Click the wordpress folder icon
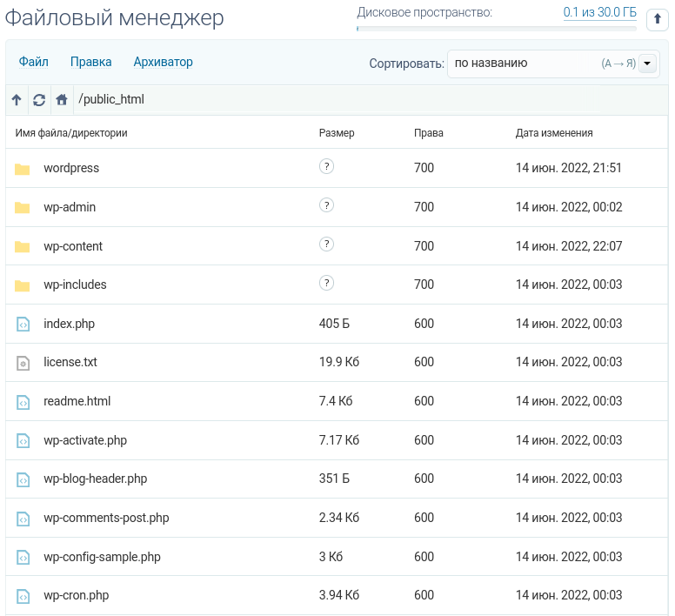 tap(23, 169)
